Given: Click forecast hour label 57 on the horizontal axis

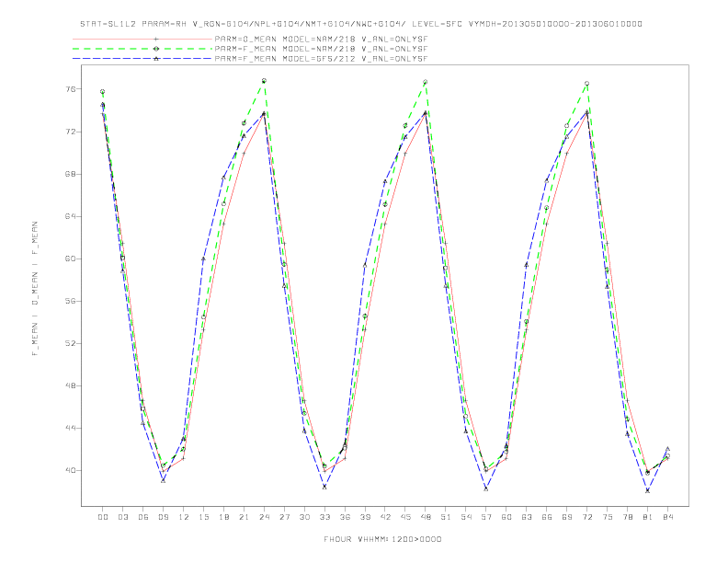Looking at the screenshot, I should pos(486,517).
